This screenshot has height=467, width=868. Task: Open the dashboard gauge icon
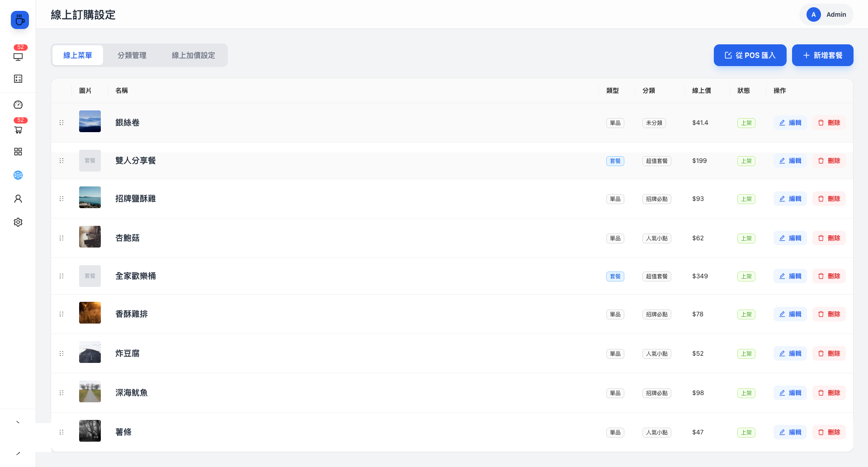click(18, 105)
